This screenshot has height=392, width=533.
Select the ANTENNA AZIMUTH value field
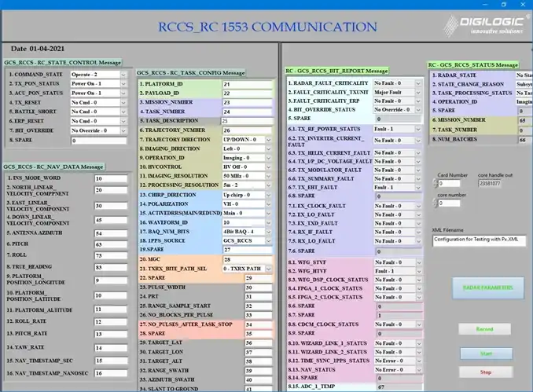tap(109, 233)
